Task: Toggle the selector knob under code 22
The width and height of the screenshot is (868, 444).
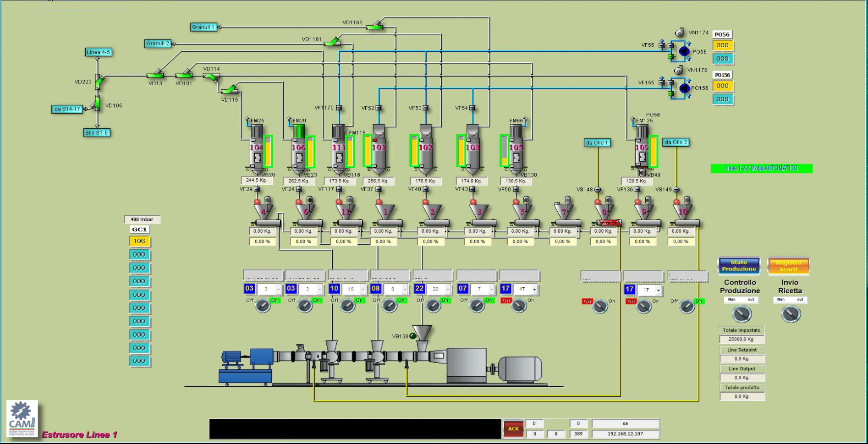Action: point(433,305)
